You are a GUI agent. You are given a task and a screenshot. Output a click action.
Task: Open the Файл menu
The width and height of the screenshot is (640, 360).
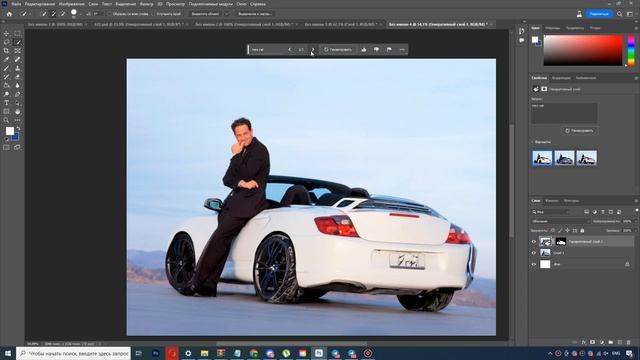click(16, 4)
